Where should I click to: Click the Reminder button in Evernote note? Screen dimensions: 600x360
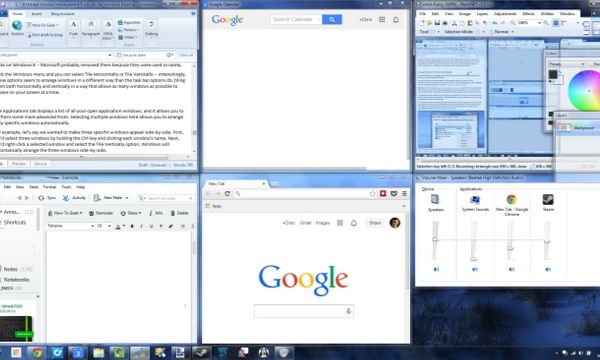[x=101, y=213]
